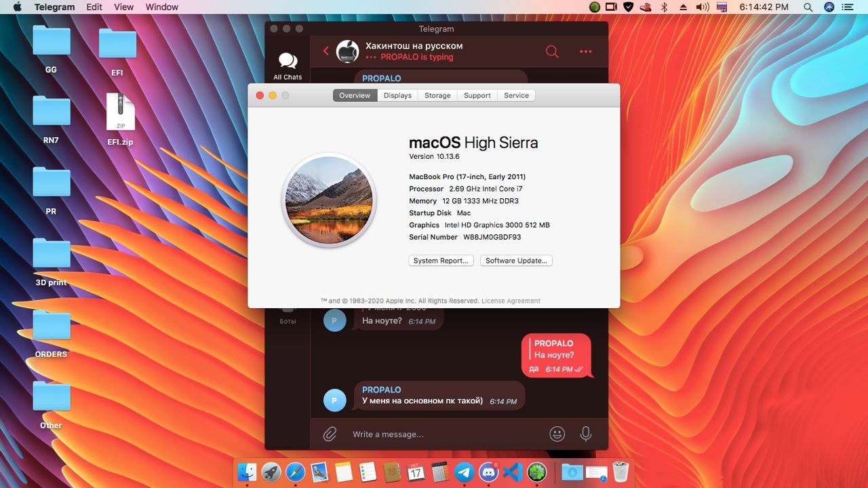The image size is (868, 488).
Task: Switch to the Displays tab
Action: point(397,96)
